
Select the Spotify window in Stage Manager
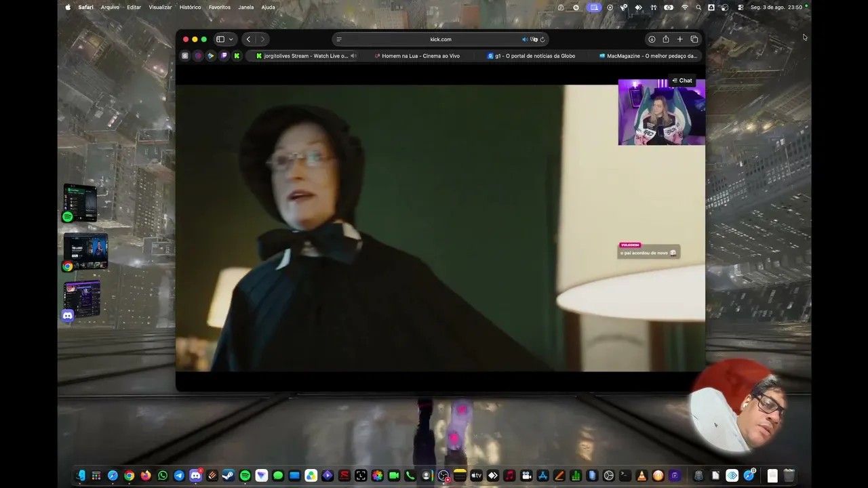click(x=81, y=203)
